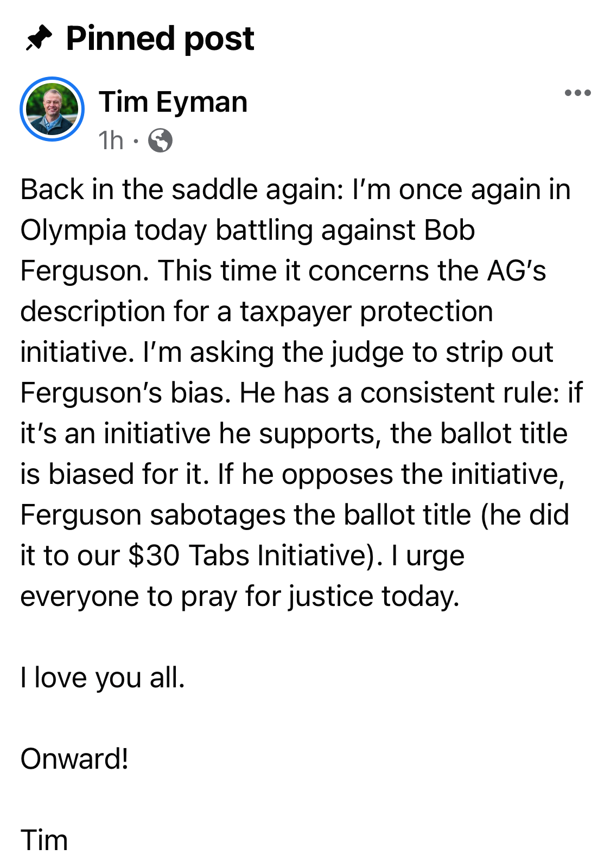This screenshot has height=868, width=598.
Task: Tap the 'Onward!' line
Action: [75, 758]
